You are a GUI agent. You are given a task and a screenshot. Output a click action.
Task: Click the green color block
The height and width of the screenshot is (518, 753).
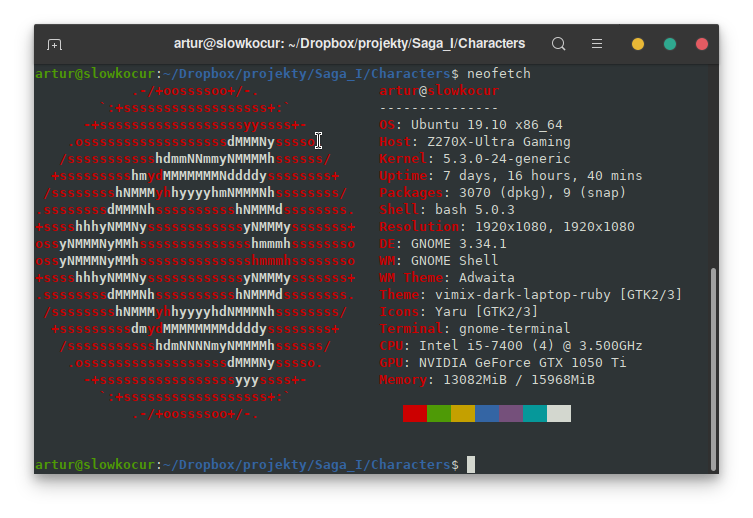point(439,413)
